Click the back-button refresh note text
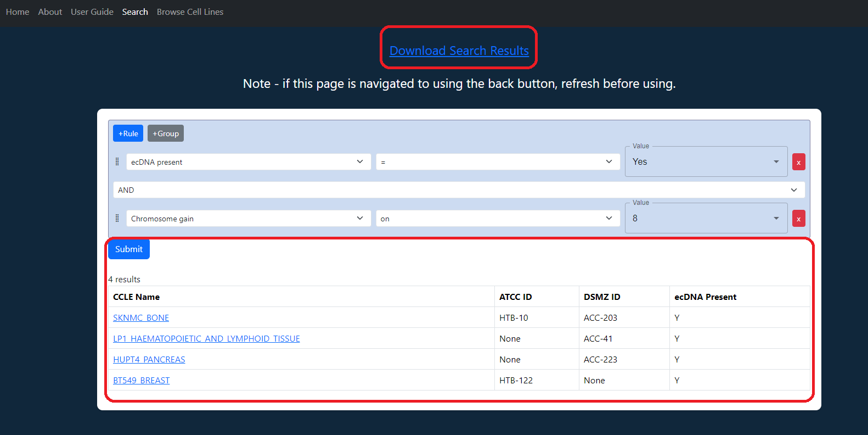 click(x=459, y=83)
